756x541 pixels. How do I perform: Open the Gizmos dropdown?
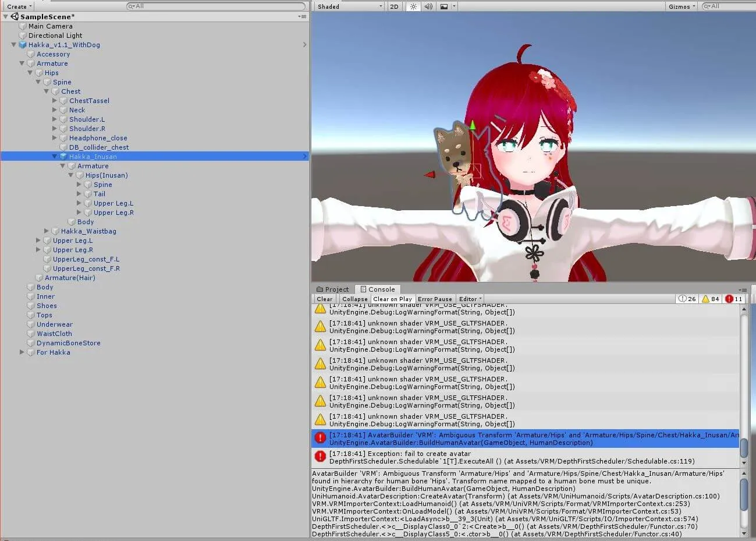tap(682, 6)
